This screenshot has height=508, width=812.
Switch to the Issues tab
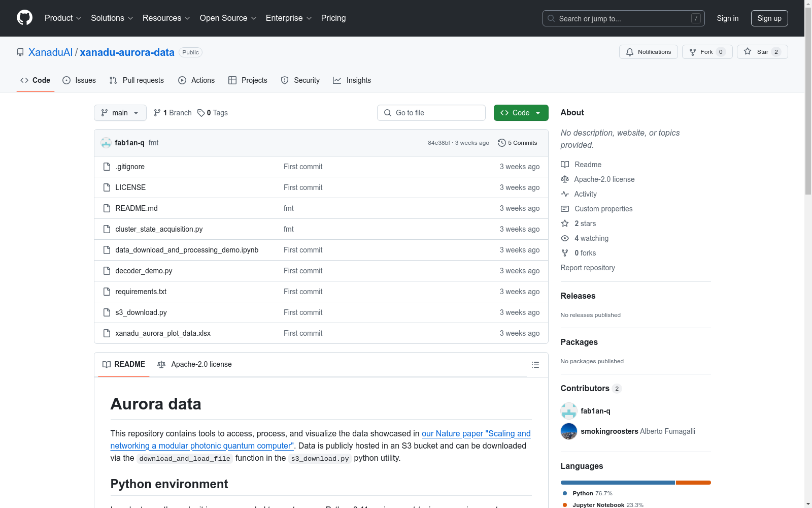(x=79, y=80)
